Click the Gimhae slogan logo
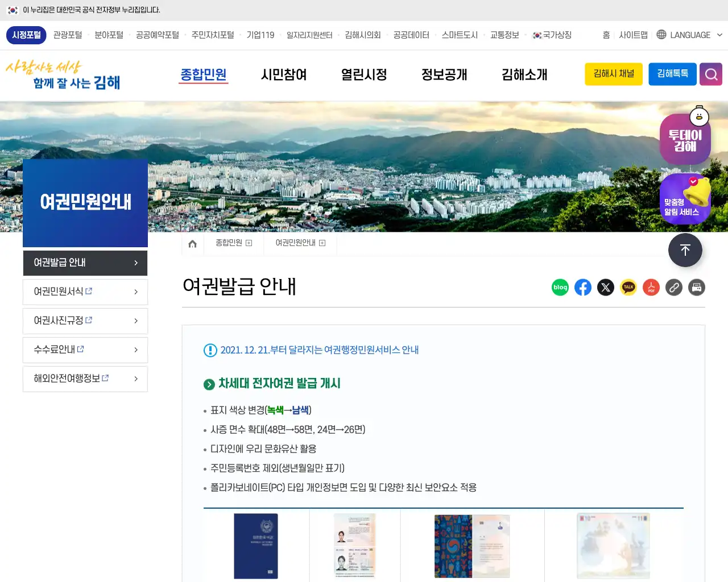 63,75
